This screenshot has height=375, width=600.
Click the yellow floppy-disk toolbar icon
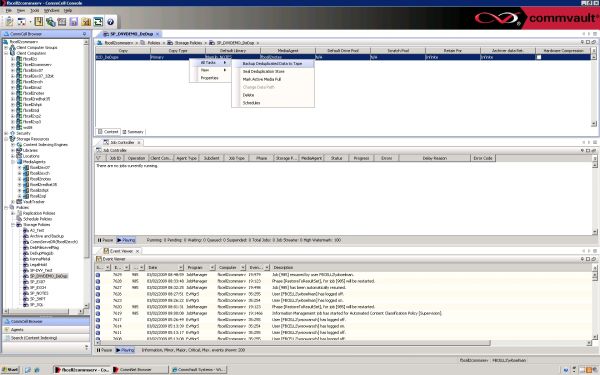click(39, 22)
